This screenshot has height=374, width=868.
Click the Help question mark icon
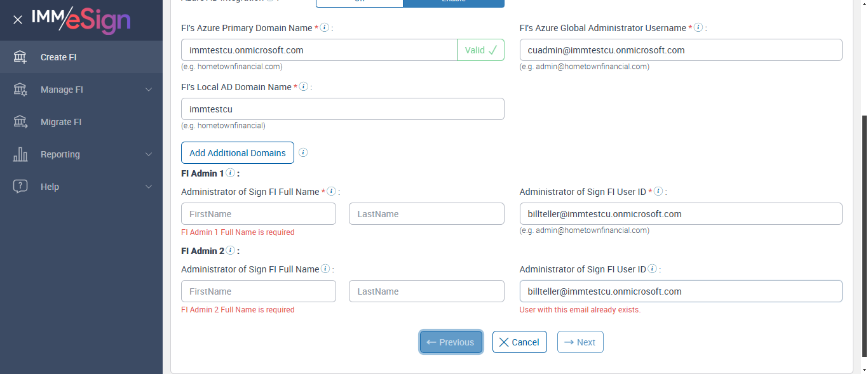click(20, 187)
